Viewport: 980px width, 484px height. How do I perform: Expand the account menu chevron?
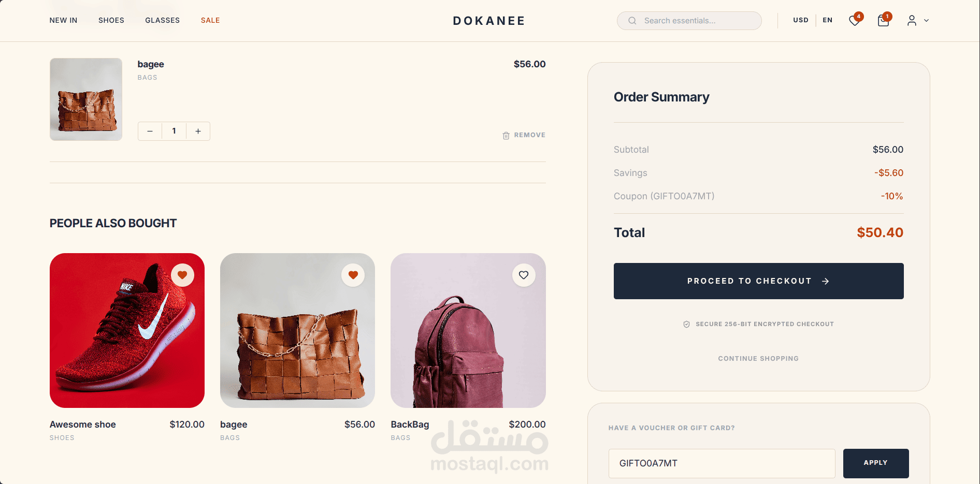click(x=927, y=21)
